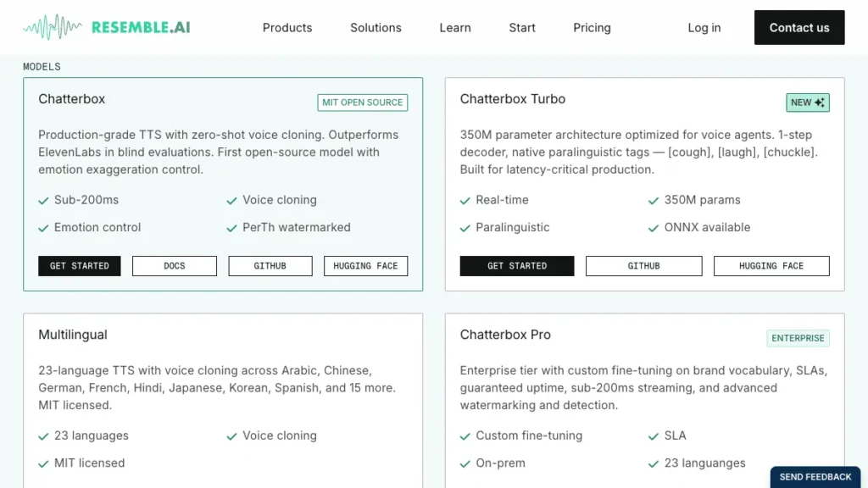Click the NEW sparkle badge on Chatterbox Turbo
The image size is (868, 488).
click(808, 103)
